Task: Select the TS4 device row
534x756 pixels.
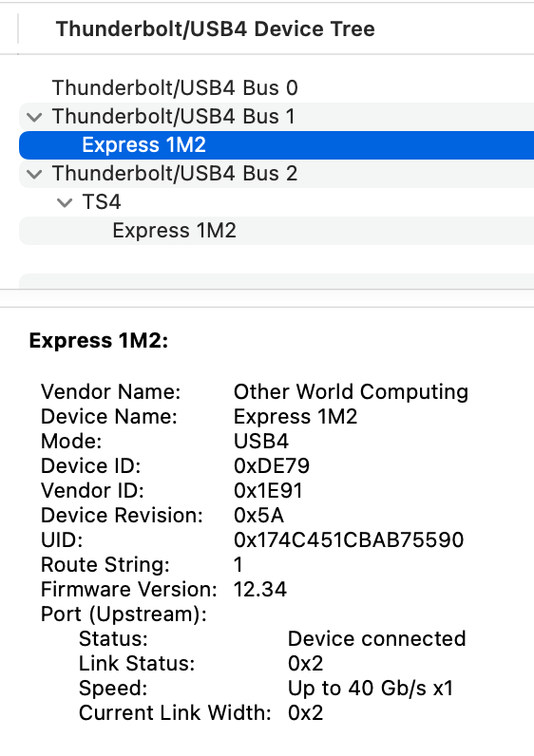Action: (x=277, y=202)
